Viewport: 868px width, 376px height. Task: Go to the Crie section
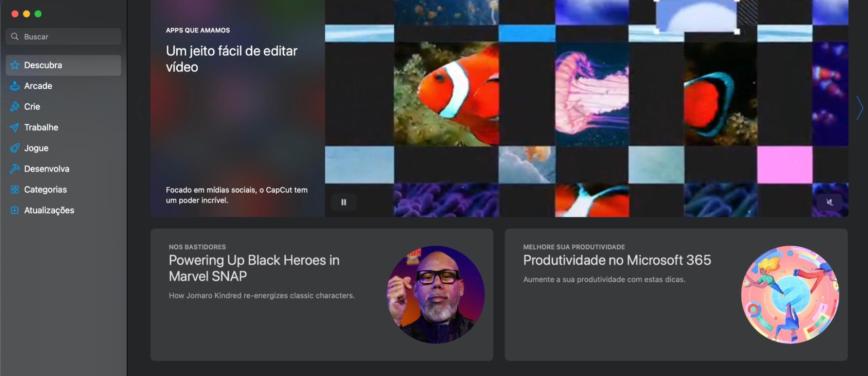(x=63, y=107)
